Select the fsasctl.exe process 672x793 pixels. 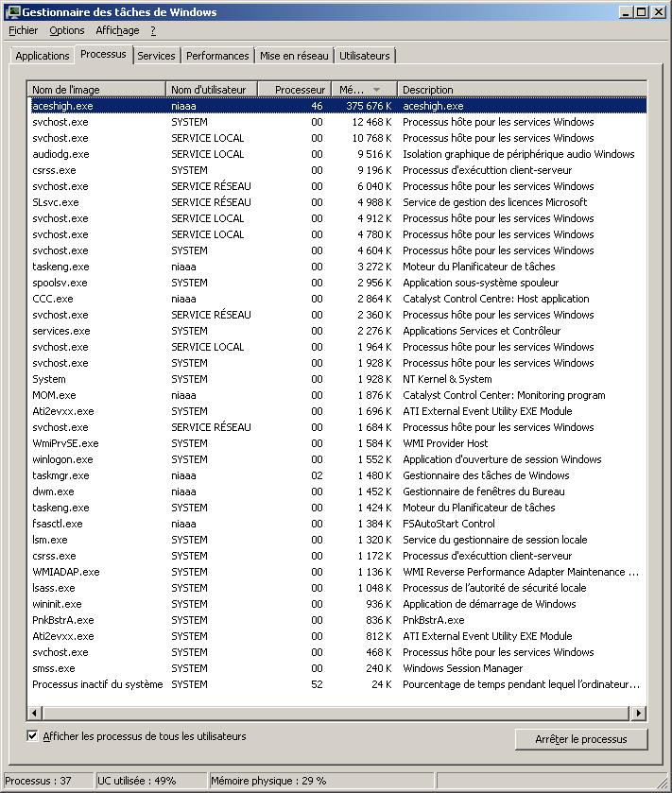pyautogui.click(x=336, y=524)
